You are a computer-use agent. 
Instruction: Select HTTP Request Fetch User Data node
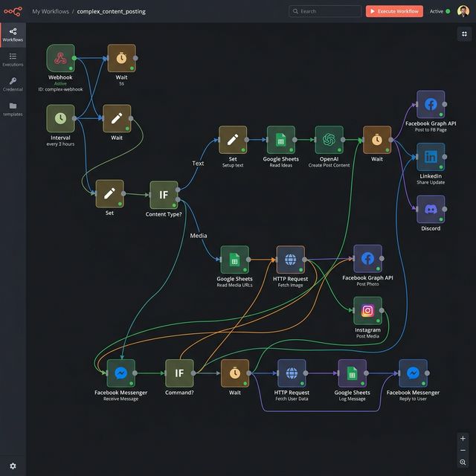click(292, 373)
